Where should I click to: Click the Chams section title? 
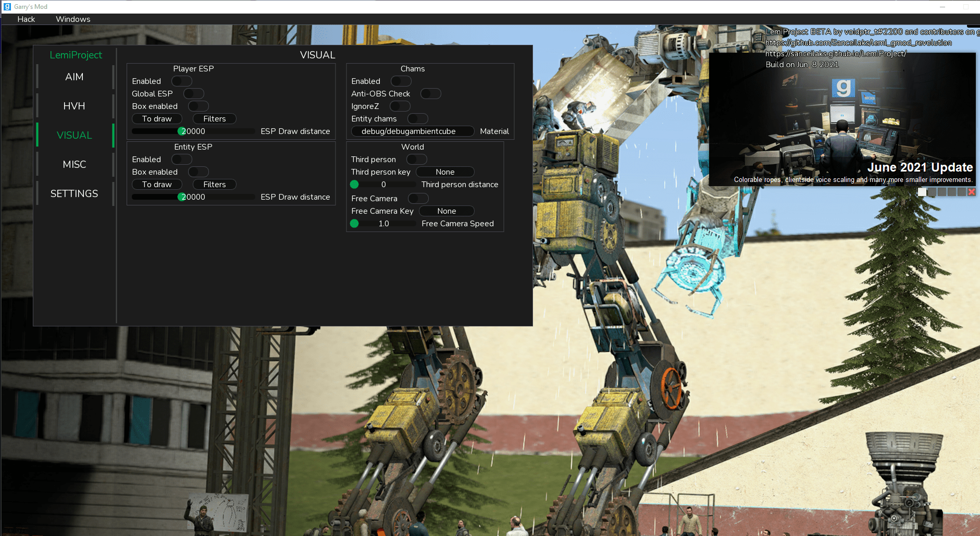click(x=413, y=69)
